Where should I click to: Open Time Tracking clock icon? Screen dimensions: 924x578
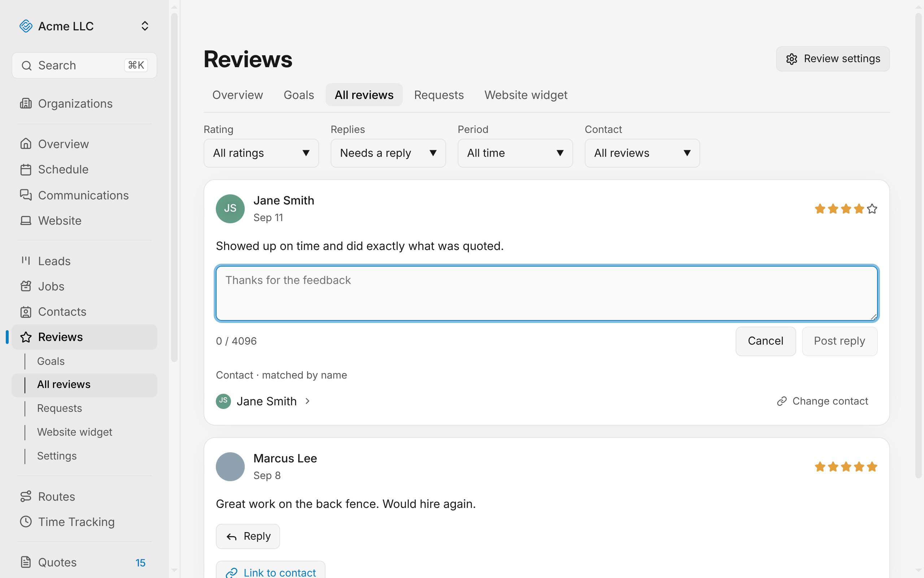pyautogui.click(x=26, y=522)
